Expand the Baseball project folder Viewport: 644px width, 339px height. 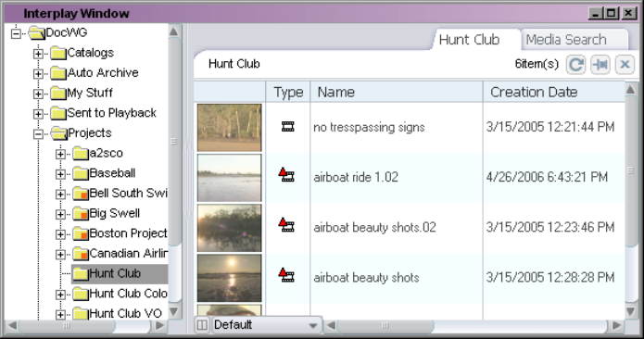60,174
